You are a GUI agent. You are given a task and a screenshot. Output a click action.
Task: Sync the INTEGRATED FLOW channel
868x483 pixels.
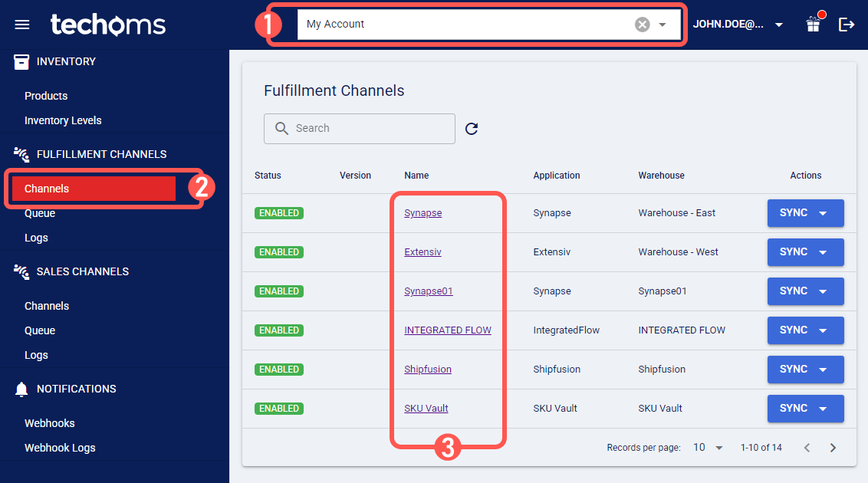coord(805,330)
